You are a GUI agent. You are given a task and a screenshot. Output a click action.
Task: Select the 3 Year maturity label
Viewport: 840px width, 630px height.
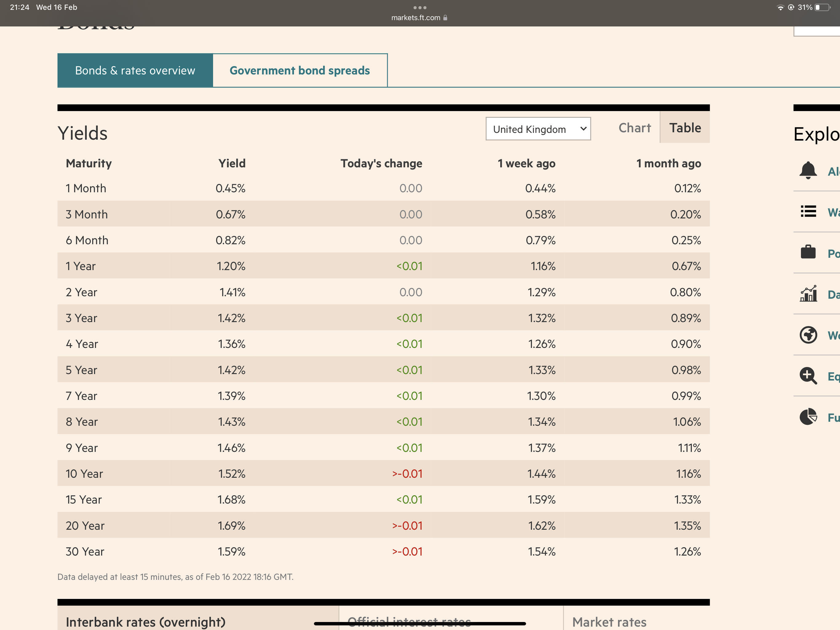[81, 318]
